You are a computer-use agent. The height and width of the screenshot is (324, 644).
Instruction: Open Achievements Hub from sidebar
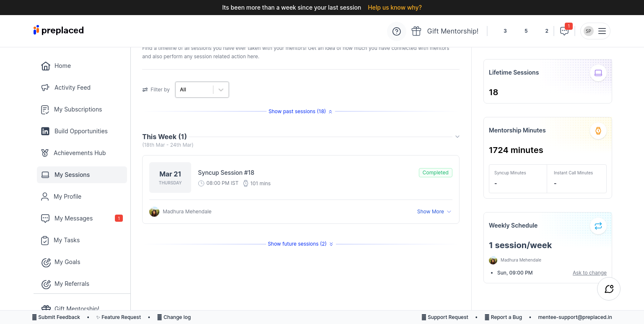pyautogui.click(x=79, y=153)
